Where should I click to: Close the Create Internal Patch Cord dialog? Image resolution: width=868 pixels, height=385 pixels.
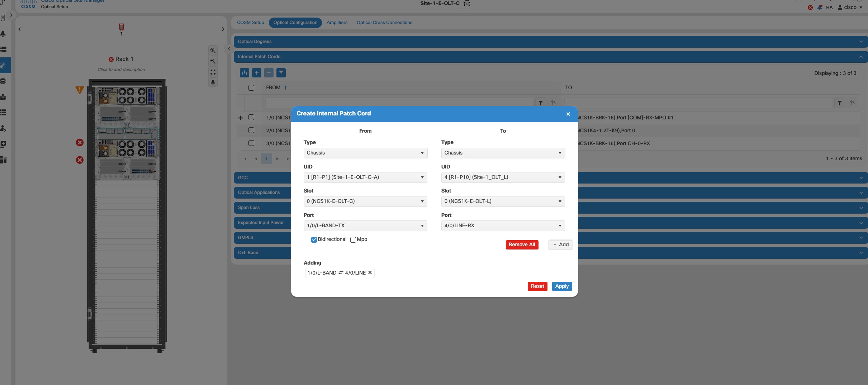pos(568,114)
